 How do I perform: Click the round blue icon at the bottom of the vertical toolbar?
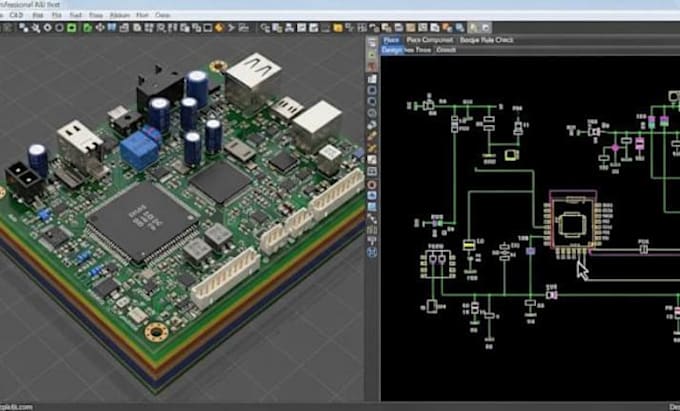(x=372, y=252)
